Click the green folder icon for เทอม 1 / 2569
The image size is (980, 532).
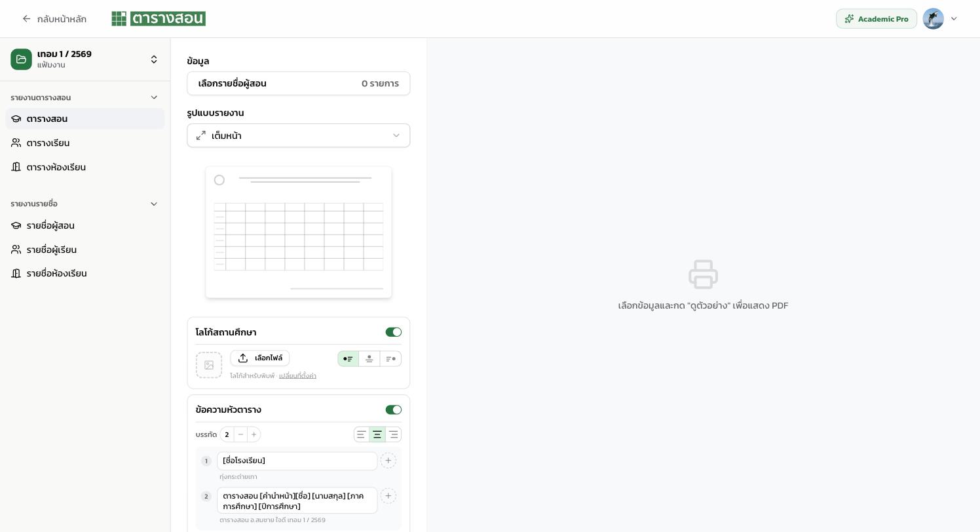(x=21, y=60)
